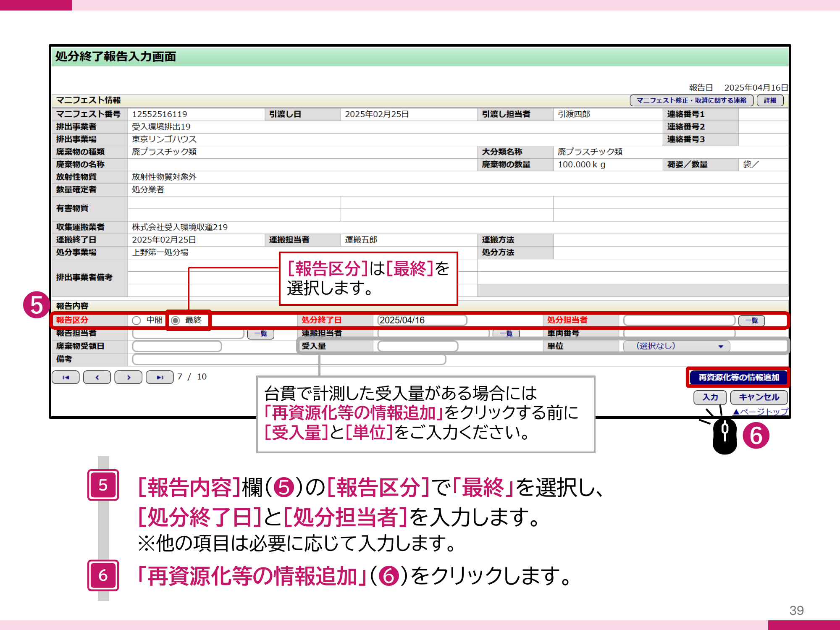Screen dimensions: 840x630
Task: Focus the 処分終了日 date field
Action: pyautogui.click(x=422, y=320)
